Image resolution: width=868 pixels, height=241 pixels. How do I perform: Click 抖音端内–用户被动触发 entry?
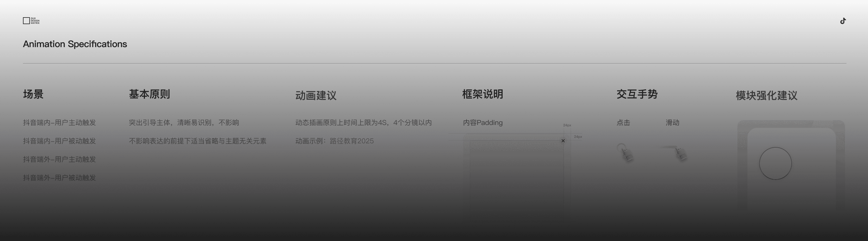click(59, 141)
